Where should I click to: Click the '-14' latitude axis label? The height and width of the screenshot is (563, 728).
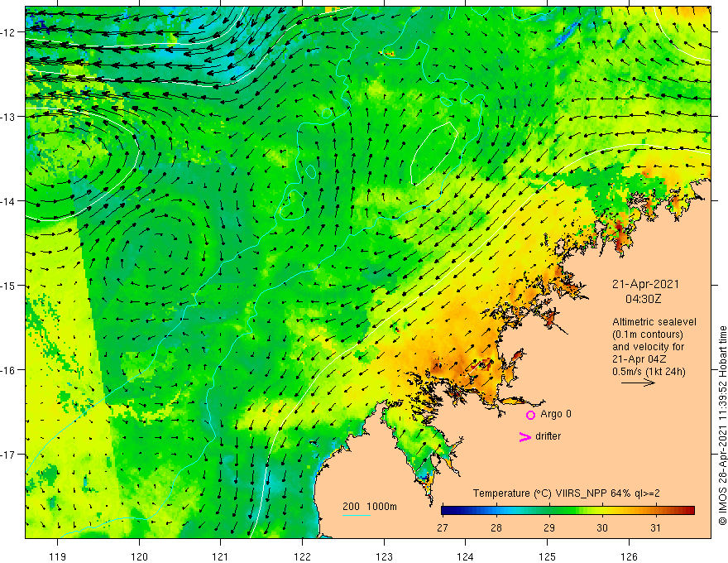point(9,201)
